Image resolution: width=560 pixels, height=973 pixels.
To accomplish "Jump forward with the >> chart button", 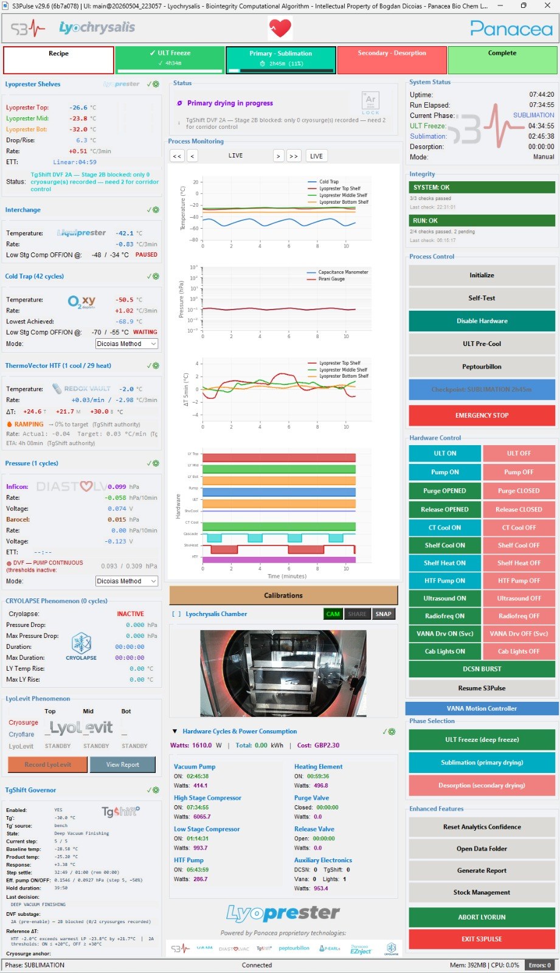I will tap(294, 156).
